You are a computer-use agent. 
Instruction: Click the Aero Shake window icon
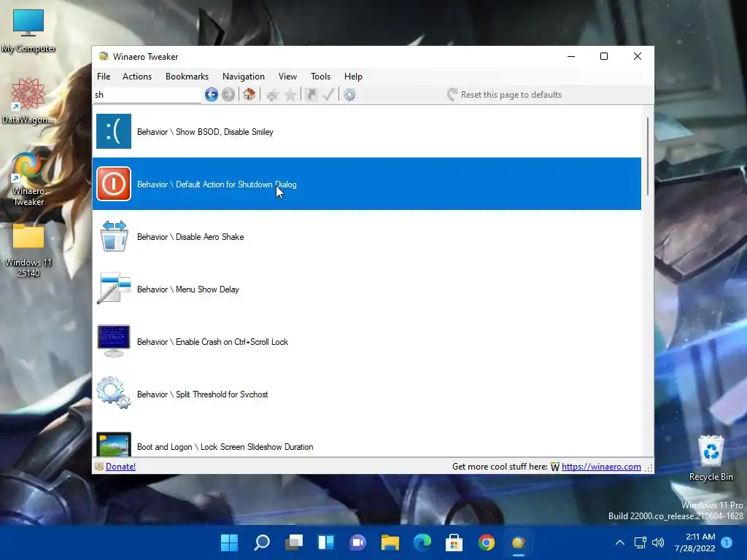pyautogui.click(x=114, y=236)
